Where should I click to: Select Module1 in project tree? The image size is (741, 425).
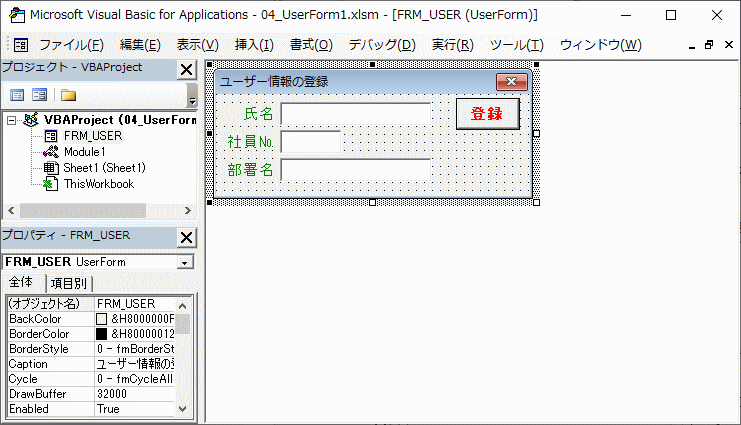pyautogui.click(x=85, y=152)
